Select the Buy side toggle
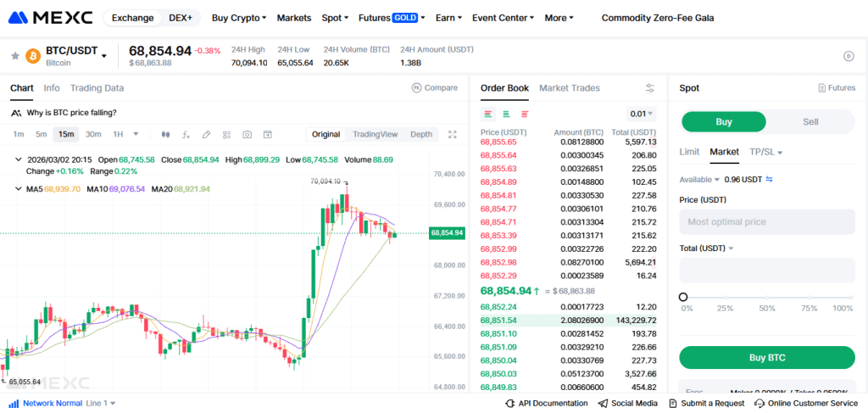The image size is (868, 413). point(724,122)
